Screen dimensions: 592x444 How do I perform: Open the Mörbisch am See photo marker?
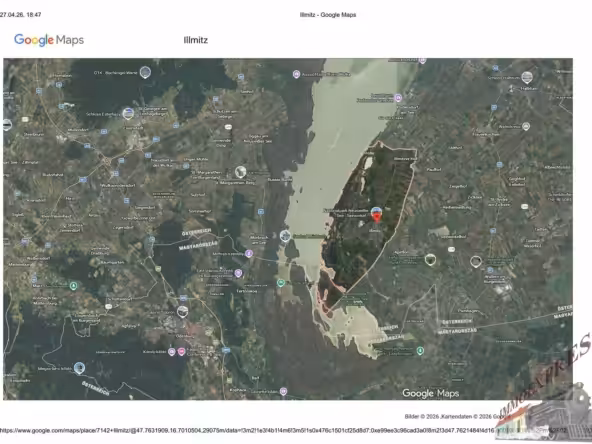click(285, 236)
